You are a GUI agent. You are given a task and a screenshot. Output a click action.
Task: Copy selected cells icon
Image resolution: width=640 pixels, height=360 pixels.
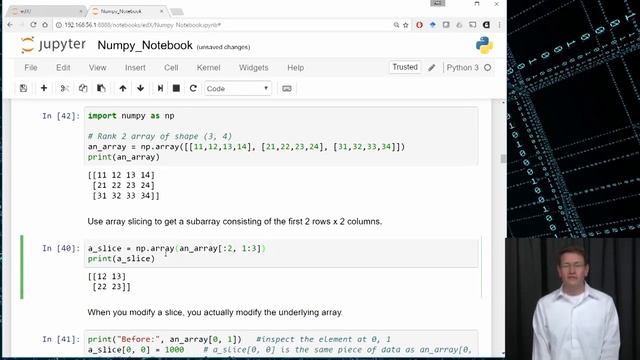(x=83, y=88)
